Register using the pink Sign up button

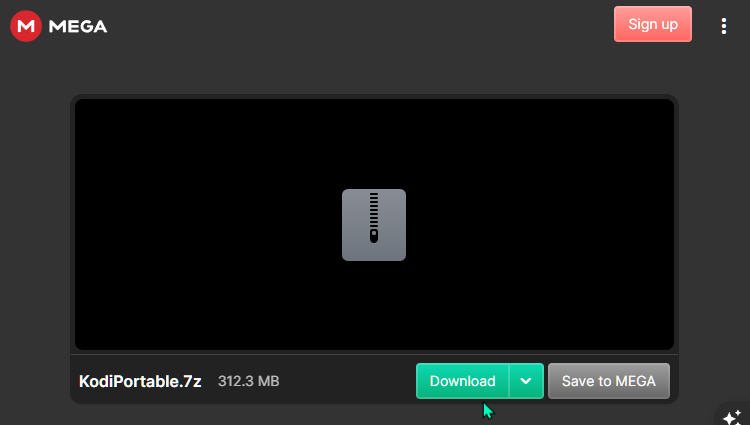[653, 24]
